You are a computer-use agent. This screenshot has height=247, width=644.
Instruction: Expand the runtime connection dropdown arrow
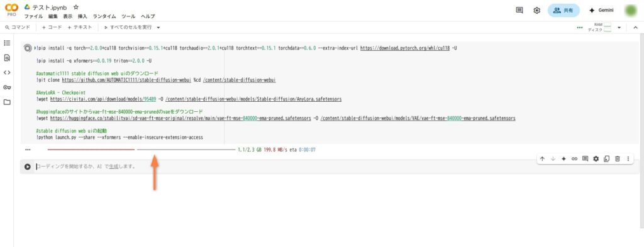tap(619, 28)
